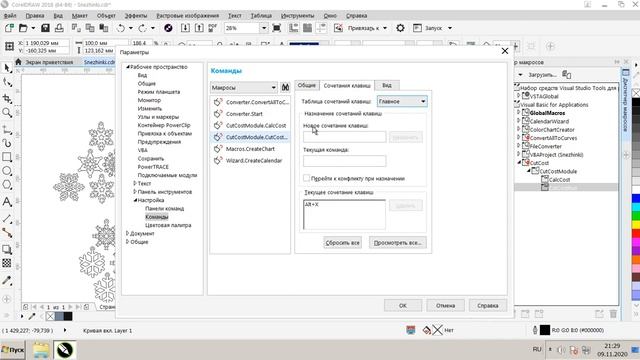Toggle 'Перейти к конфликту при назначении' checkbox
This screenshot has width=640, height=360.
click(307, 178)
